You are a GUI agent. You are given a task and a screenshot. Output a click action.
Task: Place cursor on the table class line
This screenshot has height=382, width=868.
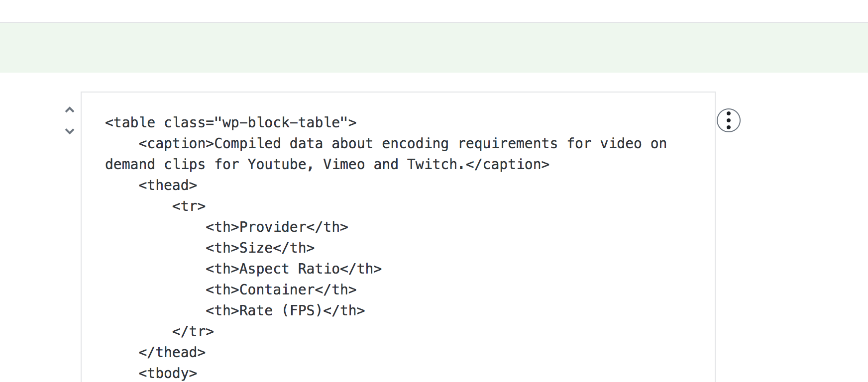coord(231,122)
